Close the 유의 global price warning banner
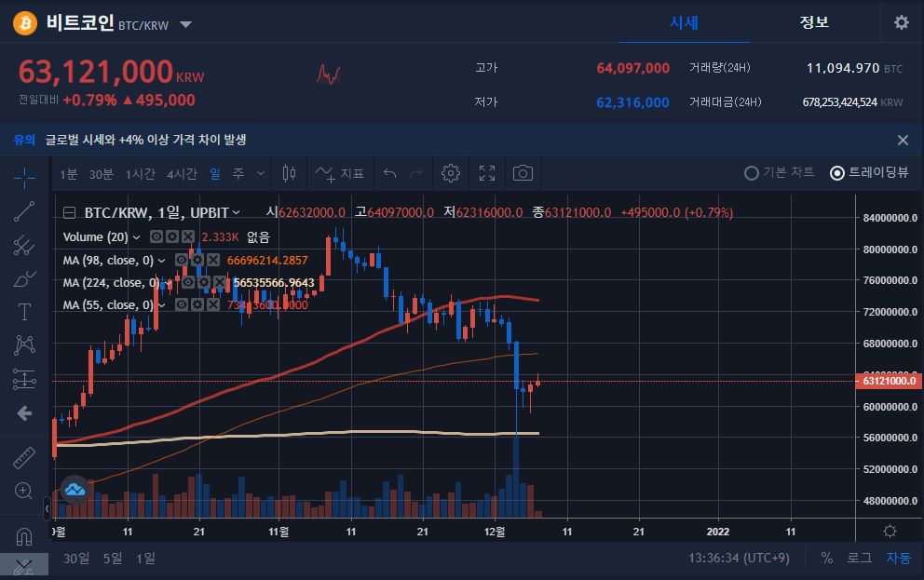 click(x=903, y=141)
